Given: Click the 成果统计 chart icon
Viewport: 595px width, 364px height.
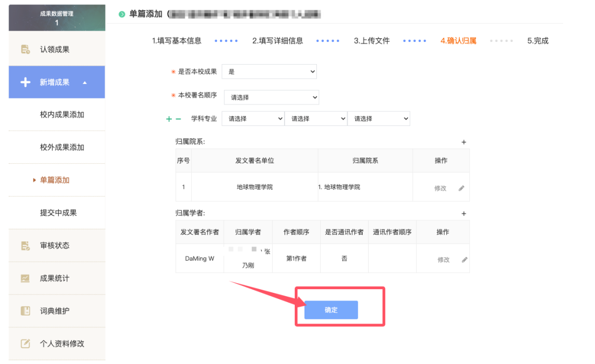Looking at the screenshot, I should [25, 278].
